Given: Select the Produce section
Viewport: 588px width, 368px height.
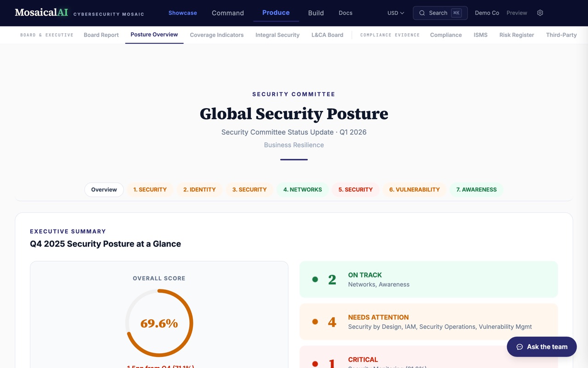Looking at the screenshot, I should click(276, 13).
